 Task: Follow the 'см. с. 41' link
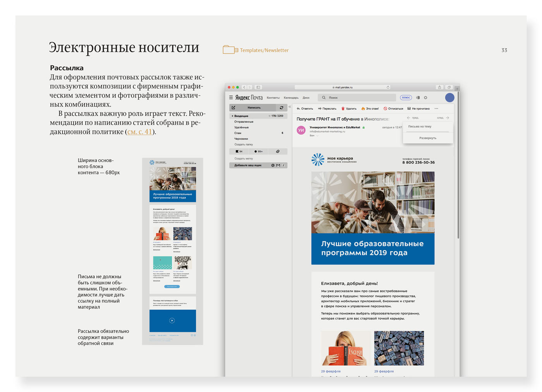pyautogui.click(x=139, y=132)
